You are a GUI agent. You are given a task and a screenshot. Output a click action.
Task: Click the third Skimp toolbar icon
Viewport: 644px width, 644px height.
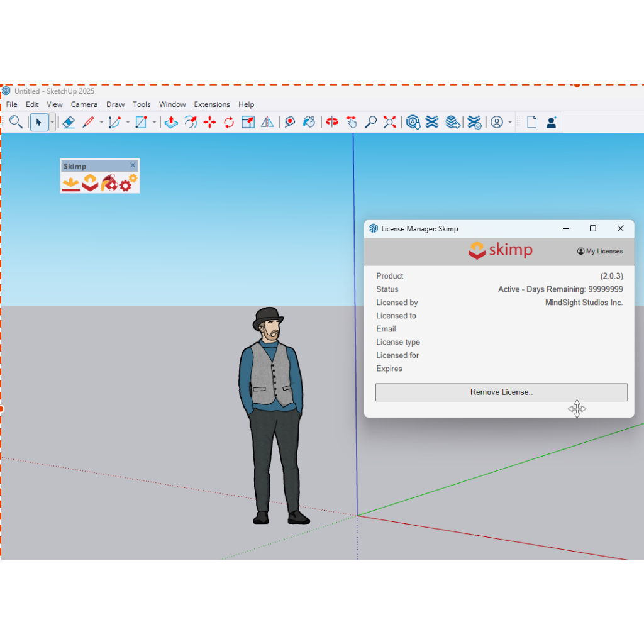[109, 183]
